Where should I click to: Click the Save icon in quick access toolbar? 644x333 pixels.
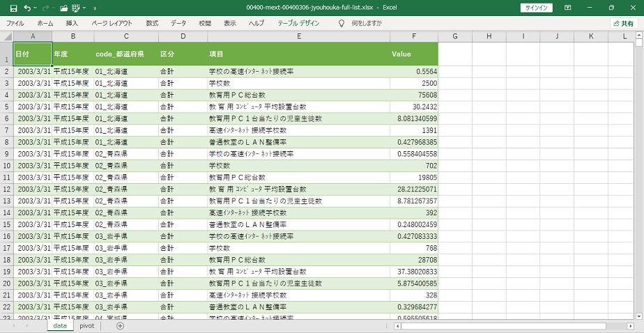[13, 8]
